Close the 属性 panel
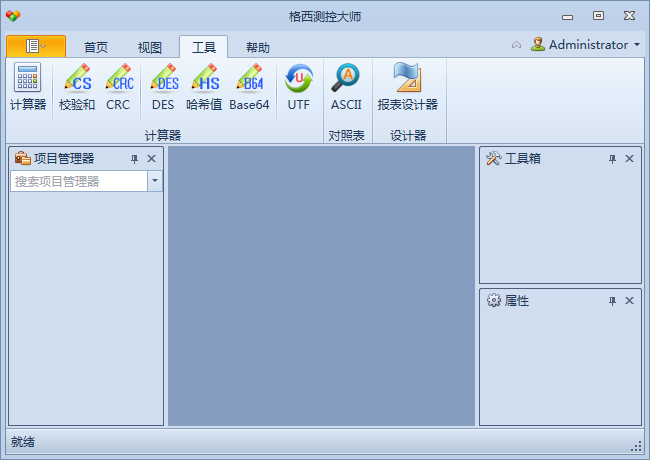The height and width of the screenshot is (460, 650). (x=629, y=301)
